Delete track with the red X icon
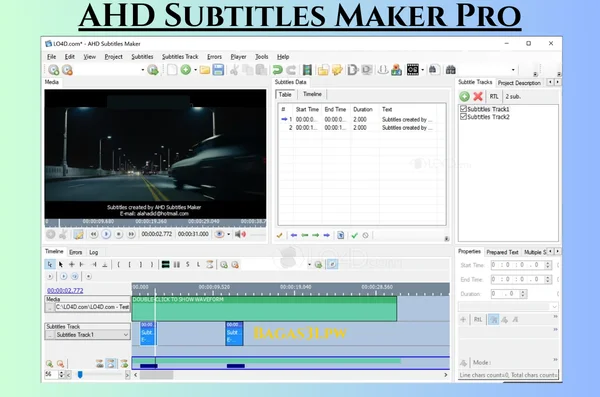600x397 pixels. 478,96
